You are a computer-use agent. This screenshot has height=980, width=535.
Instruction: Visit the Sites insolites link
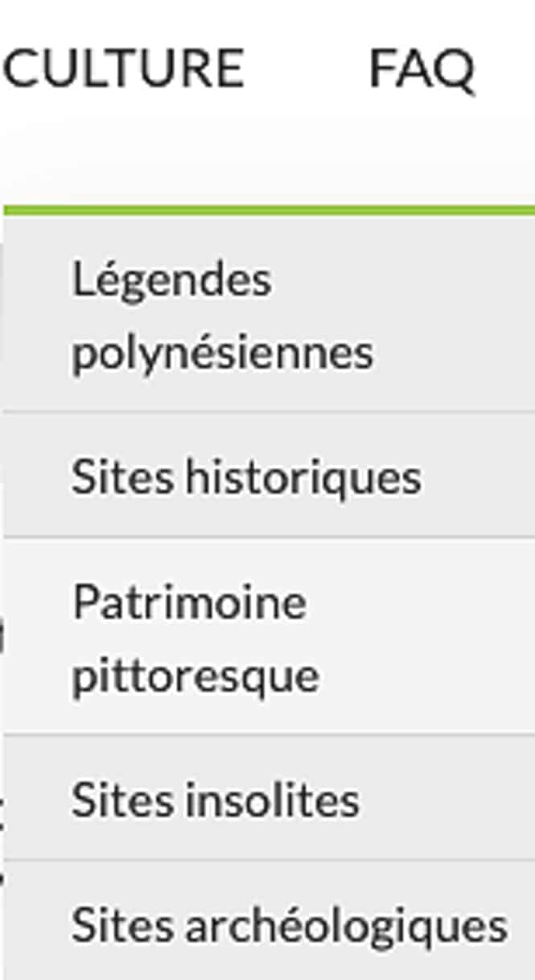coord(216,800)
